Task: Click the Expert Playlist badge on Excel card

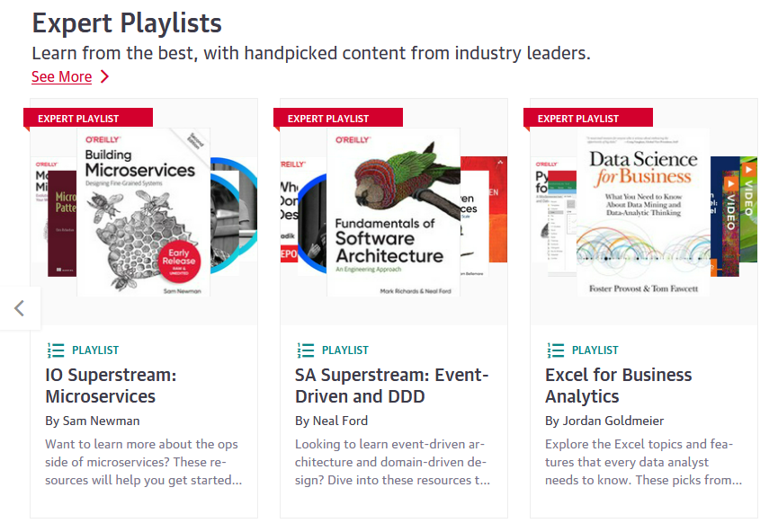Action: 588,119
